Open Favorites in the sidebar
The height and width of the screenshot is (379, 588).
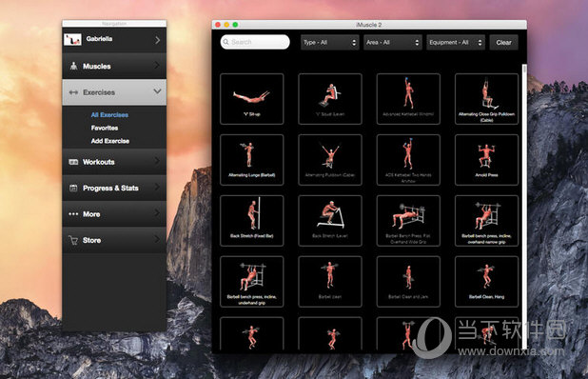(105, 128)
